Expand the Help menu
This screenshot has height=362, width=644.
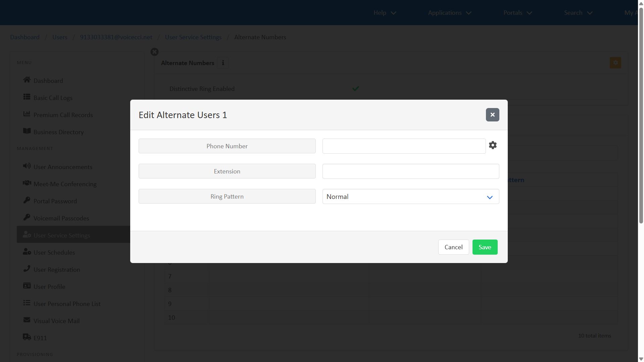pos(385,13)
